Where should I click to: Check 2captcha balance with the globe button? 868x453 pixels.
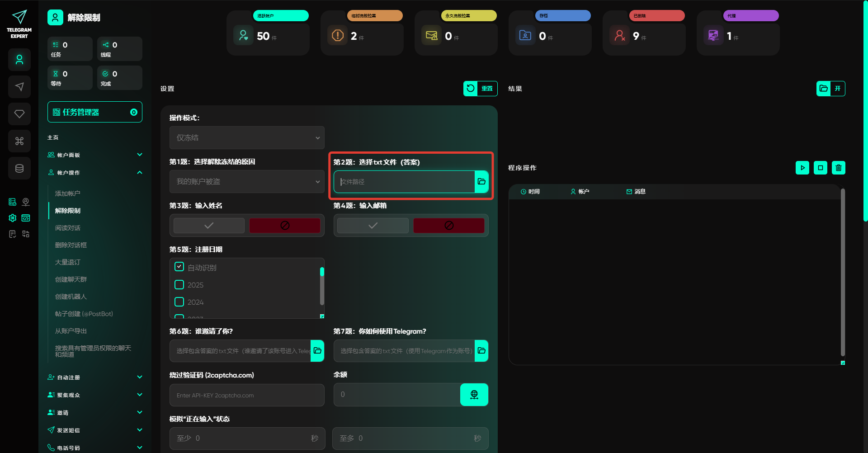pyautogui.click(x=474, y=395)
